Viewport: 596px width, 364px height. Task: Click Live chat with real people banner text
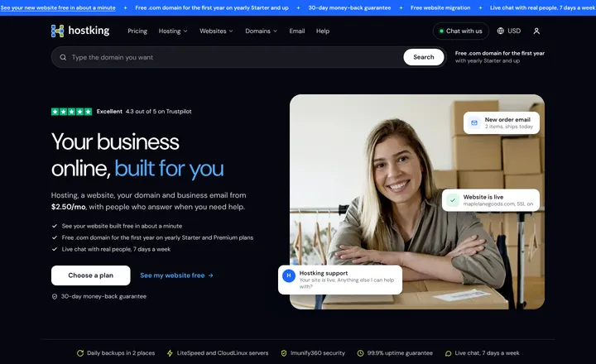click(x=543, y=7)
